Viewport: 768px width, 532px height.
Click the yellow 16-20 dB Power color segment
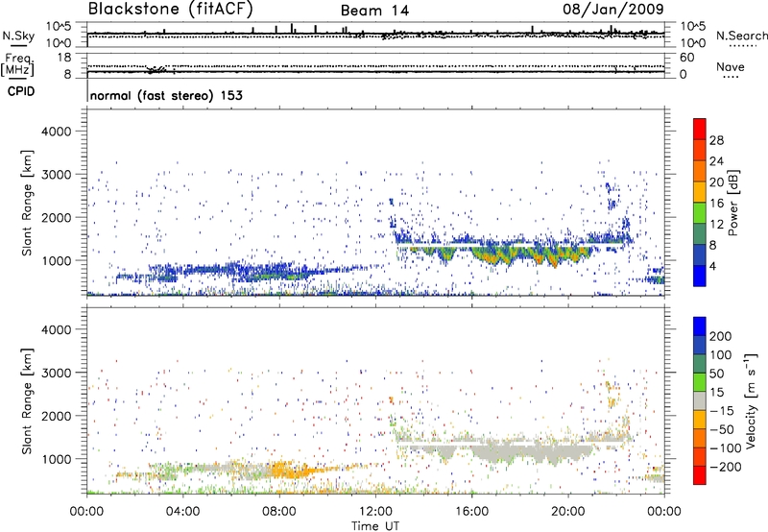coord(700,191)
